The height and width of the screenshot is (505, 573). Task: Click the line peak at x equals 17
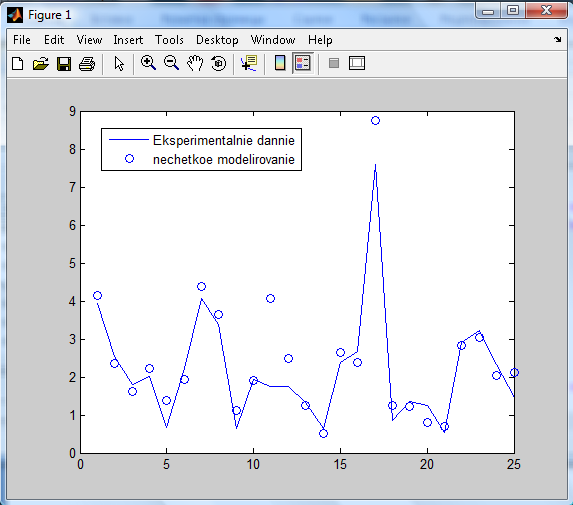[x=375, y=165]
